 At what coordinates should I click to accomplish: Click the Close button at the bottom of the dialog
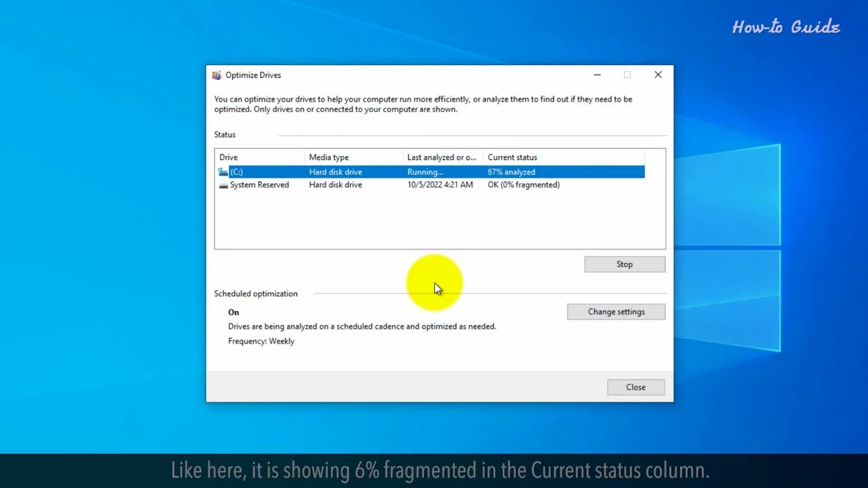click(635, 387)
